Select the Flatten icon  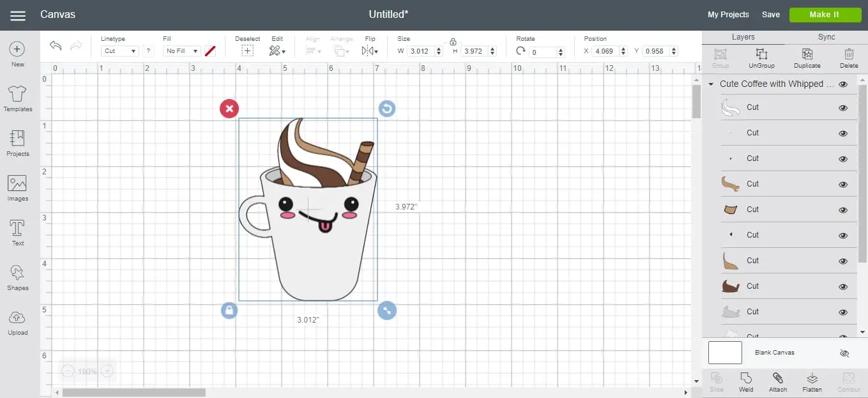[x=812, y=380]
